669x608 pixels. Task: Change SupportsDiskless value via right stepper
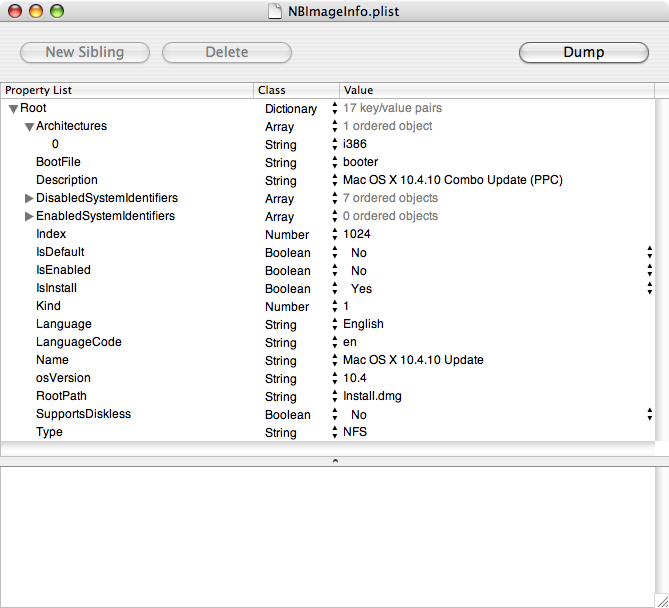click(649, 414)
